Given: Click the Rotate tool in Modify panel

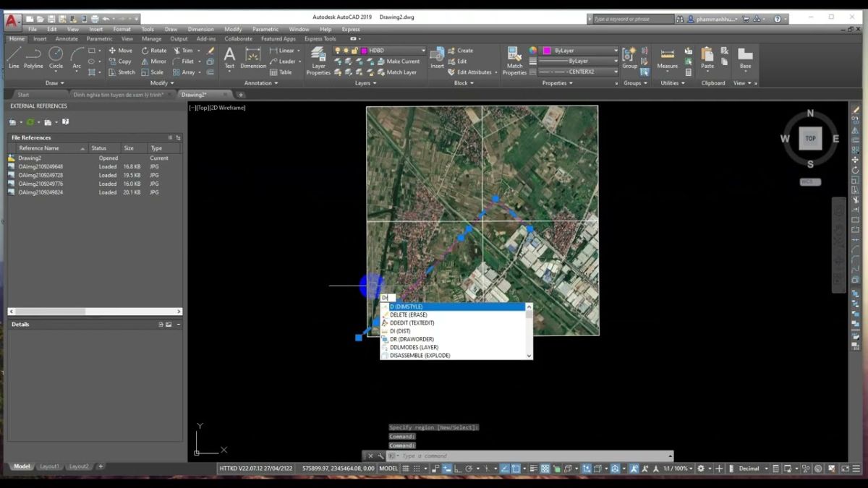Looking at the screenshot, I should 154,51.
